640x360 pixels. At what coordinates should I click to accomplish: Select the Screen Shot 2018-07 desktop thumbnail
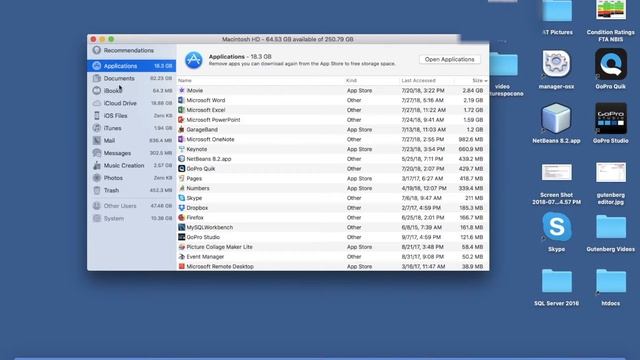click(556, 172)
